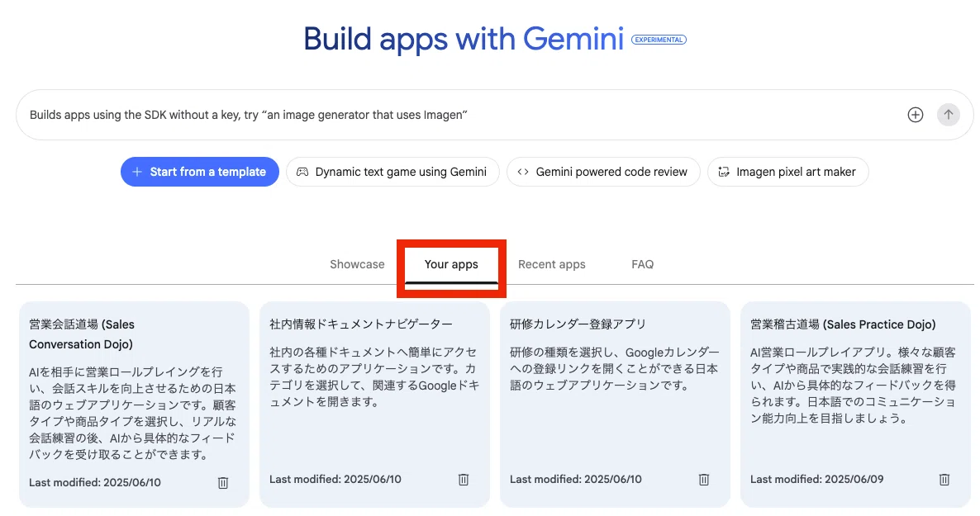Click the plus attach icon in prompt box
The image size is (980, 516).
click(915, 115)
